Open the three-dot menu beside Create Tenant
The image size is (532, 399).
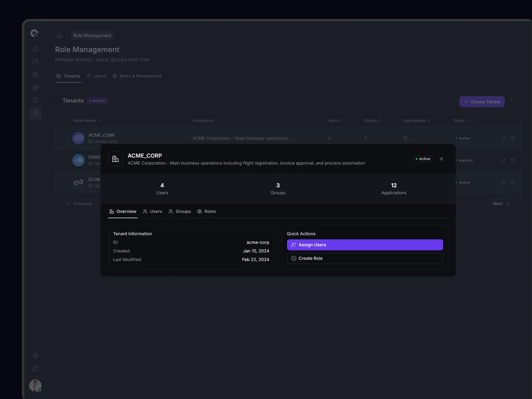pos(511,99)
